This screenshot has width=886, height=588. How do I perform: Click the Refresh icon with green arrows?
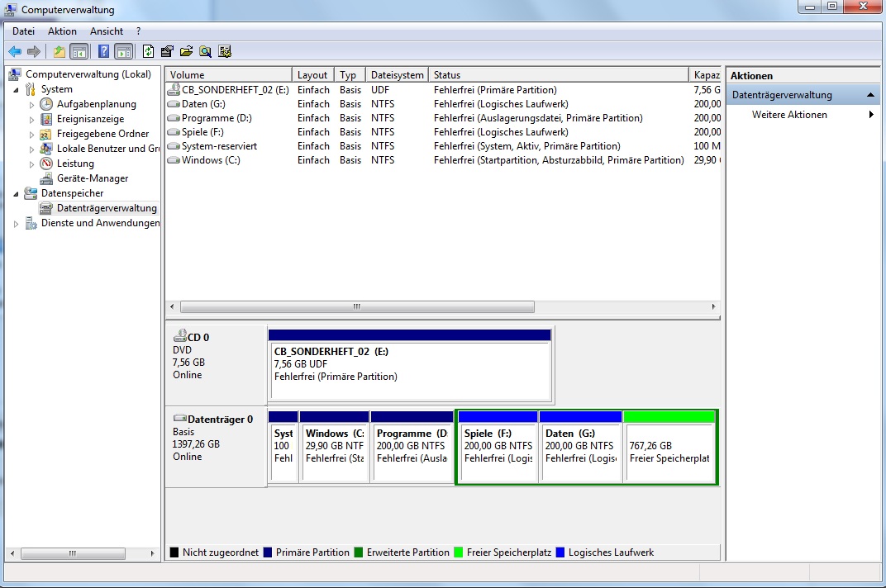tap(148, 51)
